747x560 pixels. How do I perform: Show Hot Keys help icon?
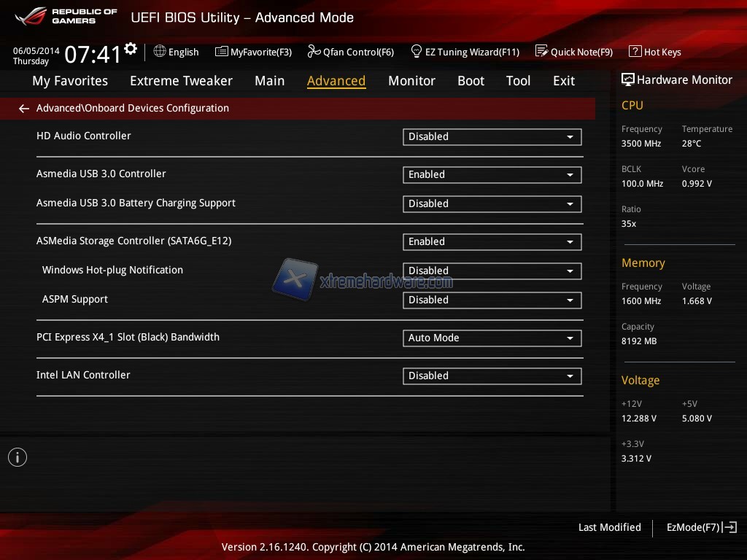pyautogui.click(x=635, y=52)
